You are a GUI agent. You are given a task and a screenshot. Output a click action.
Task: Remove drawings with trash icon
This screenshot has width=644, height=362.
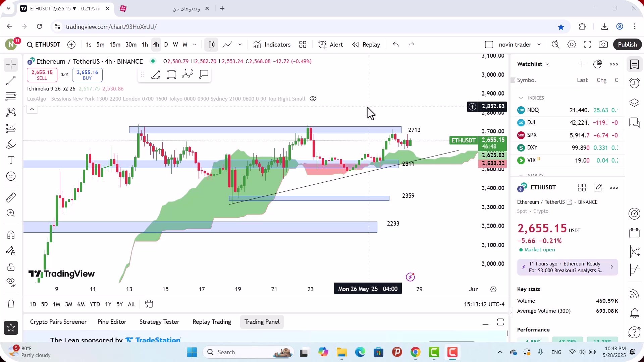tap(11, 304)
